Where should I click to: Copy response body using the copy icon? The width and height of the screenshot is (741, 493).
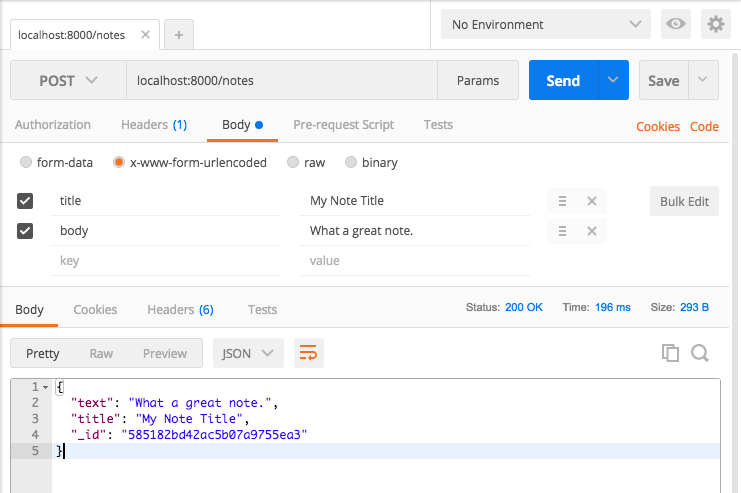click(x=670, y=353)
